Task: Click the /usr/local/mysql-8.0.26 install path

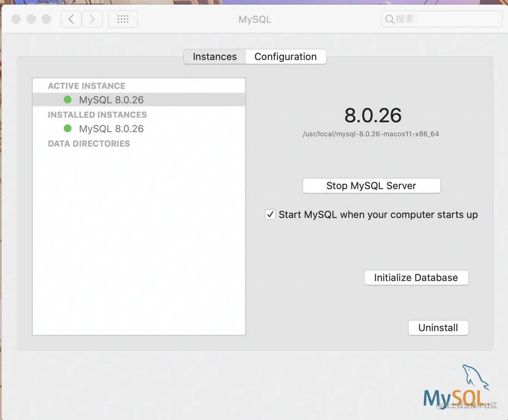Action: tap(371, 134)
